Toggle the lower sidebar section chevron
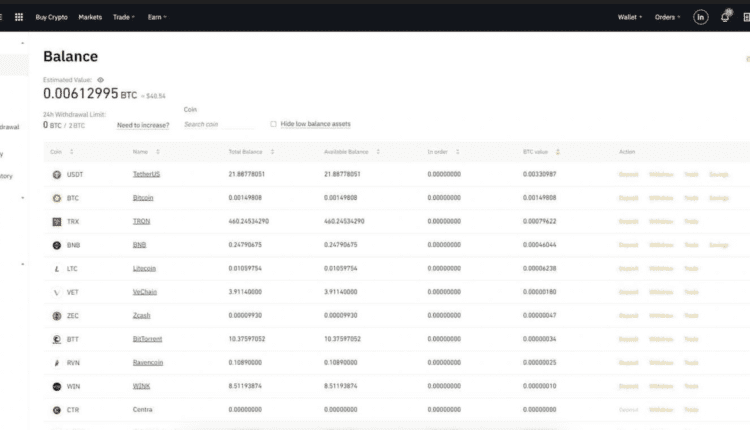 pos(22,264)
